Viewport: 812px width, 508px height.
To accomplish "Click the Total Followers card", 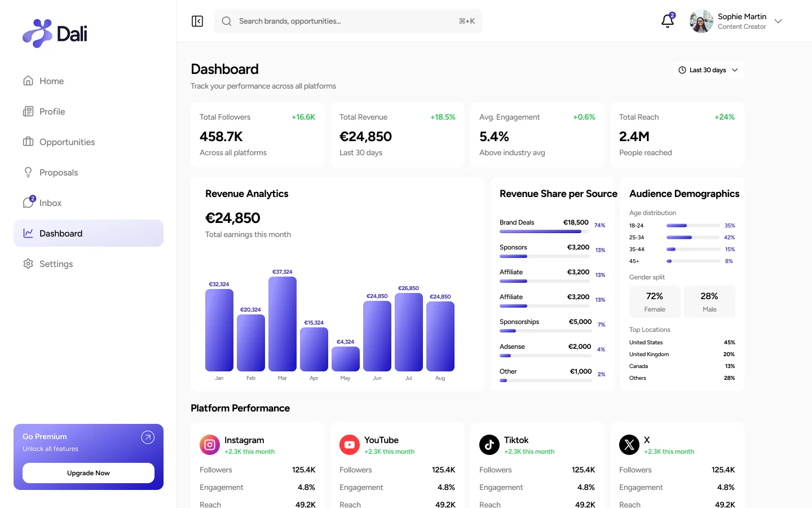I will 258,135.
